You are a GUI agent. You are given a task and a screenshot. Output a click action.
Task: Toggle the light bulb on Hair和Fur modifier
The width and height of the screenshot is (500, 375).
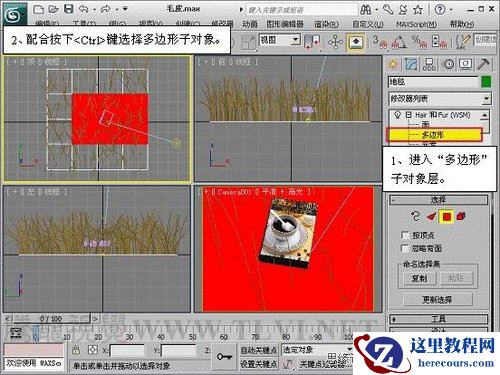(x=397, y=115)
